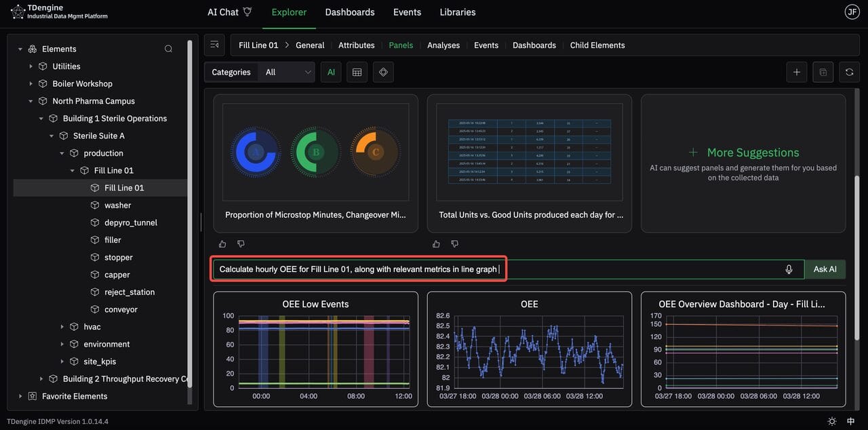Expand the hvac tree node
Viewport: 868px width, 430px height.
pos(62,327)
